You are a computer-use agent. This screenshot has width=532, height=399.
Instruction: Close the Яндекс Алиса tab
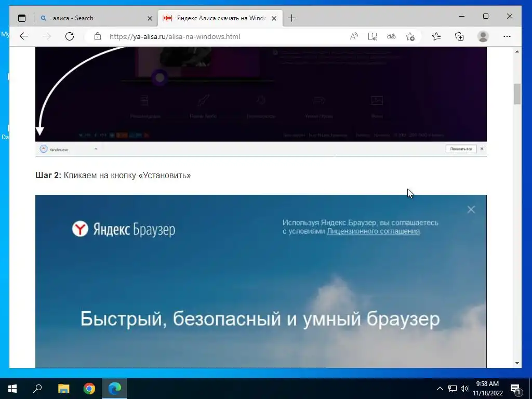click(x=274, y=18)
